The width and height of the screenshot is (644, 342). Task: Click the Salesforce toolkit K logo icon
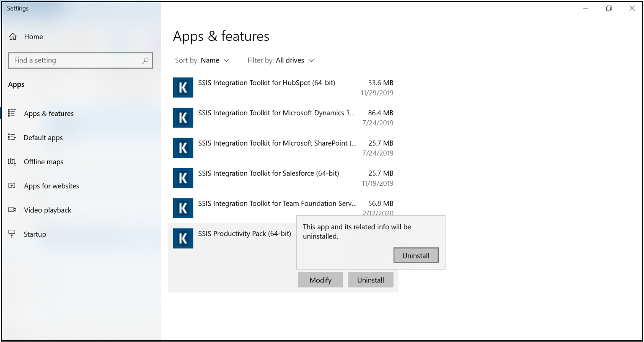183,178
